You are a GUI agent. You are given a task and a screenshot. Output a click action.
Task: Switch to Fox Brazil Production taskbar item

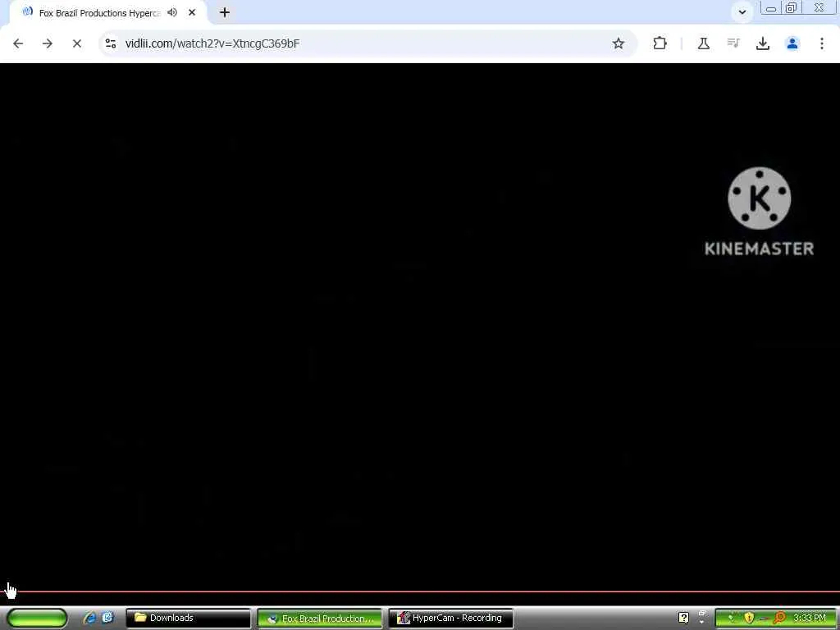tap(320, 619)
